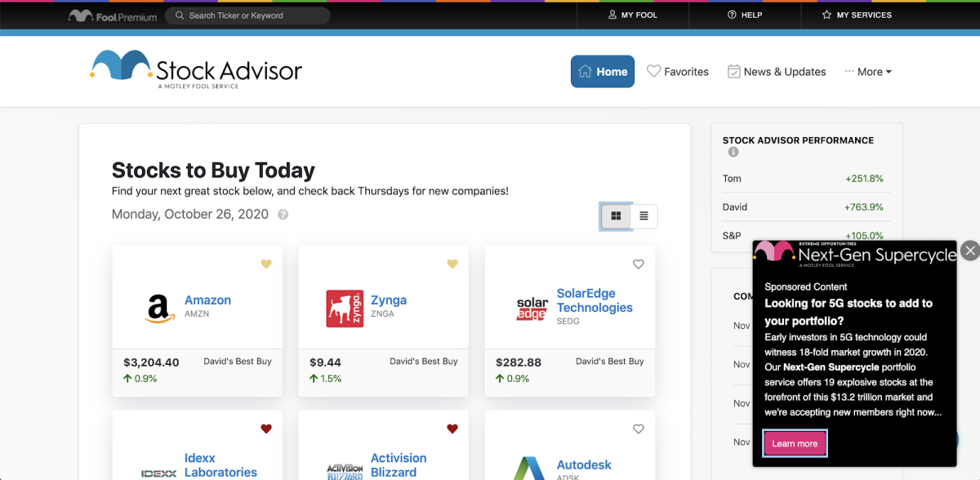Click the SolarEdge logo on the SEDG card
Image resolution: width=980 pixels, height=480 pixels.
pos(532,309)
